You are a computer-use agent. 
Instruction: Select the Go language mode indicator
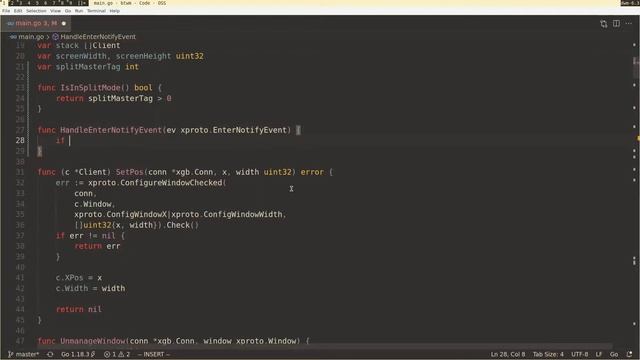coord(614,354)
